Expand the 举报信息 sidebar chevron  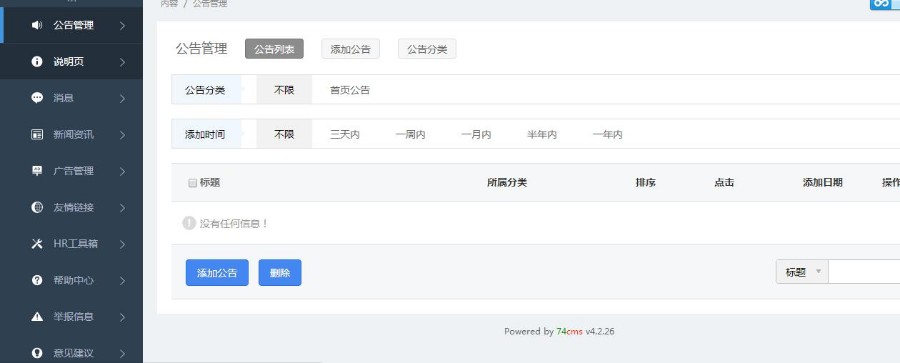tap(122, 316)
